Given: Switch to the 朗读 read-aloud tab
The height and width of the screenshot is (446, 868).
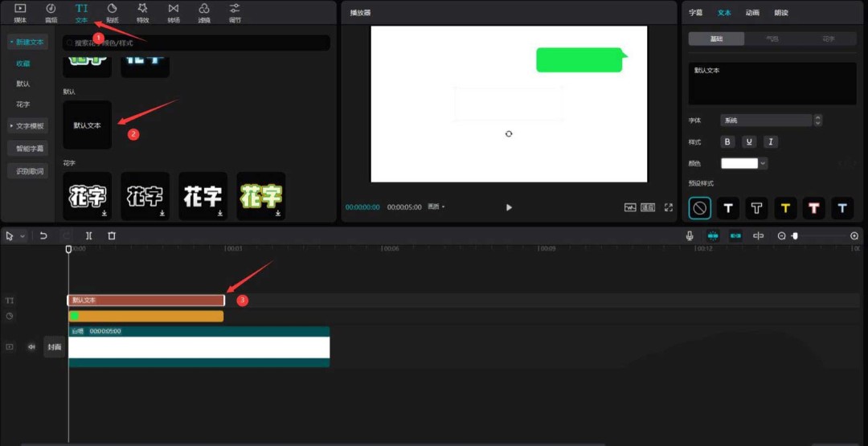Looking at the screenshot, I should click(780, 13).
